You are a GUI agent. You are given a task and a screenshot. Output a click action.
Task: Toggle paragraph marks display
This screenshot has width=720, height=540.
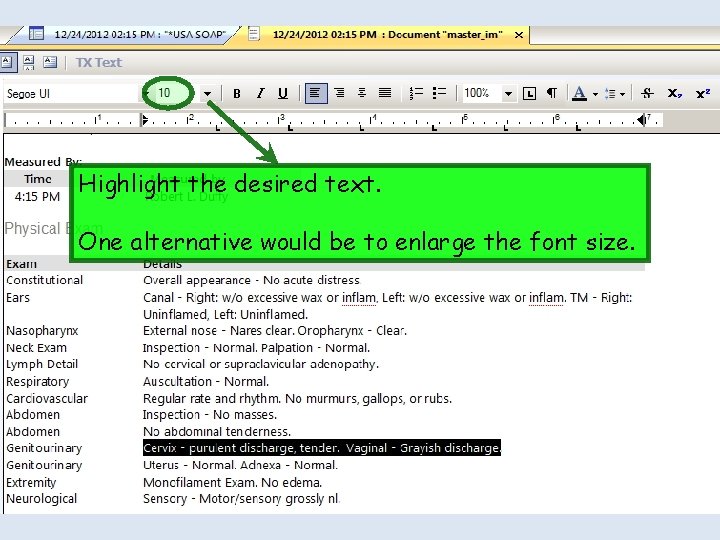click(x=551, y=94)
